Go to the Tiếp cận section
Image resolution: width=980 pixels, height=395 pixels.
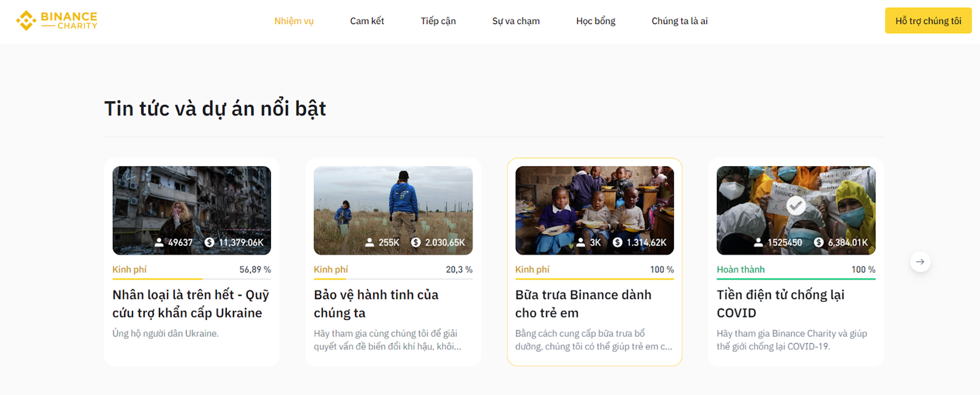pyautogui.click(x=438, y=21)
